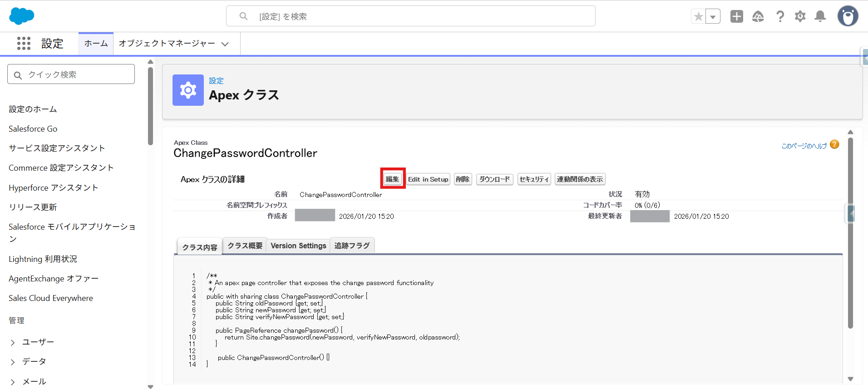Click the ダウンロード button
Screen dimensions: 868x389
(494, 179)
